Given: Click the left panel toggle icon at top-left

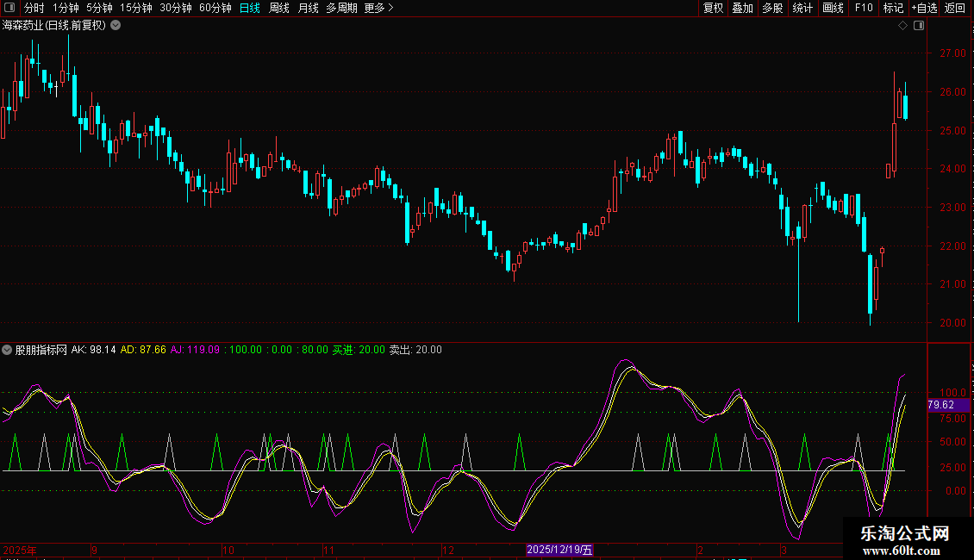Looking at the screenshot, I should point(9,8).
